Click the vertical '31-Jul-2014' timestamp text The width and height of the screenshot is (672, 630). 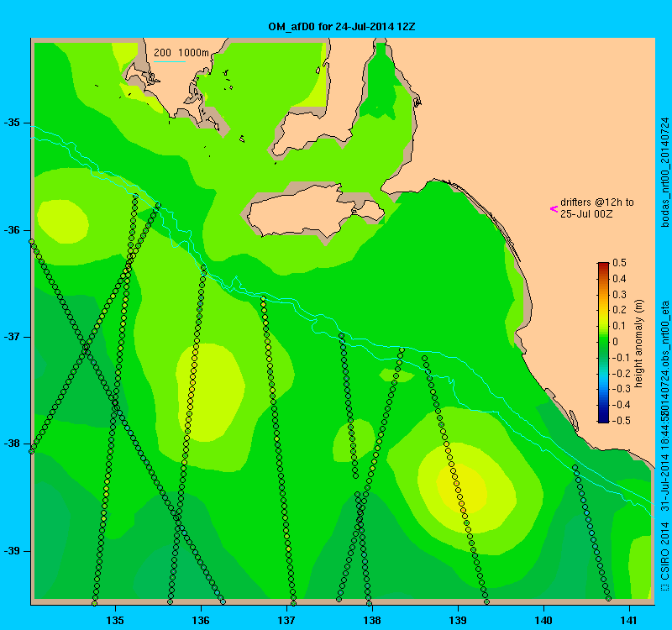pyautogui.click(x=664, y=482)
